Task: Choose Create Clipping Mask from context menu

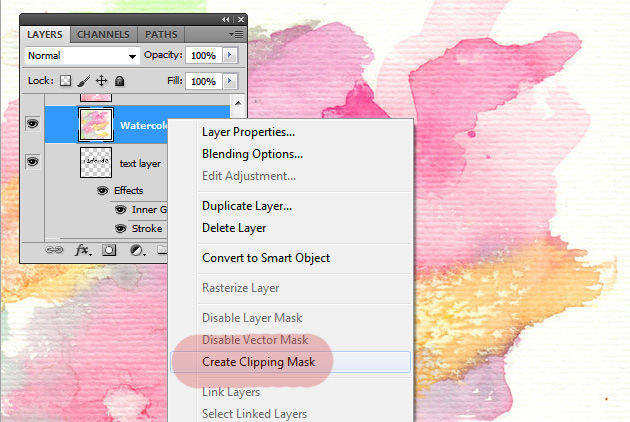Action: point(266,362)
